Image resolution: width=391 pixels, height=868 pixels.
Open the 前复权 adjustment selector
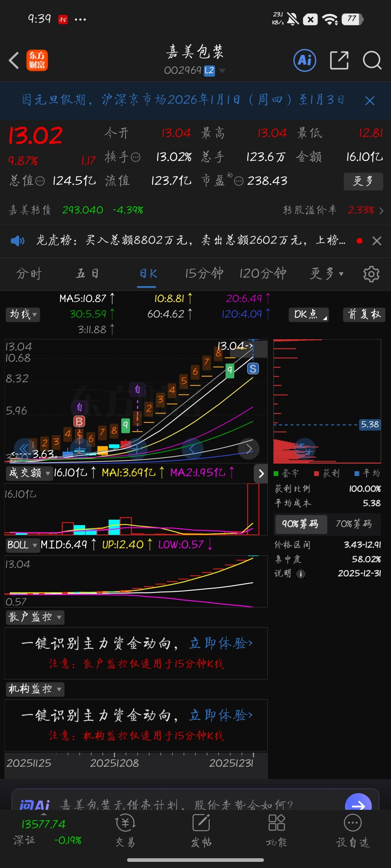(364, 314)
